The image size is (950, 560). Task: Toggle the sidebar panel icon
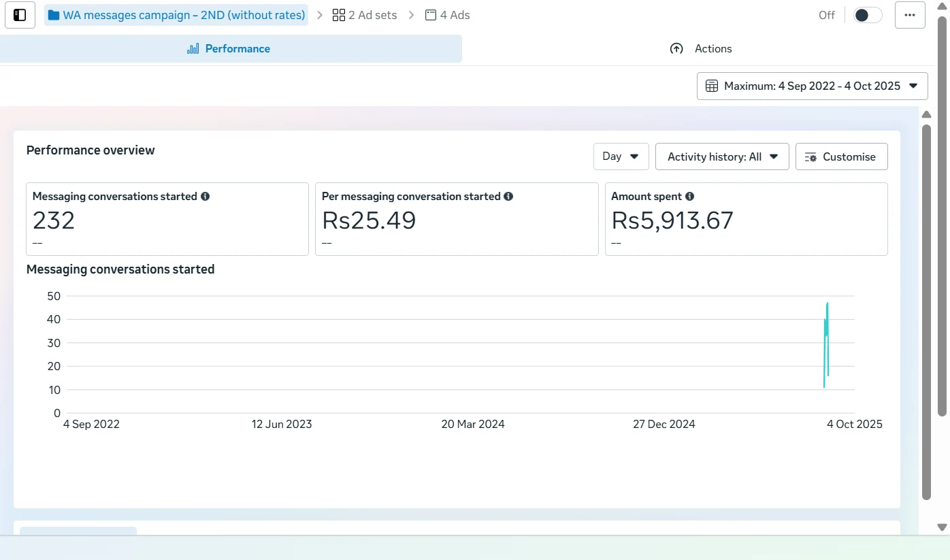[x=20, y=15]
